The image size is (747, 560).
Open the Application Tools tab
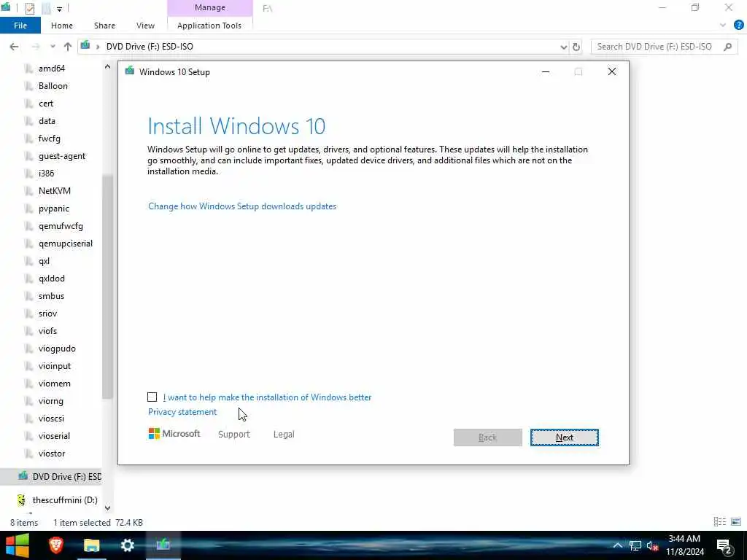pos(209,26)
